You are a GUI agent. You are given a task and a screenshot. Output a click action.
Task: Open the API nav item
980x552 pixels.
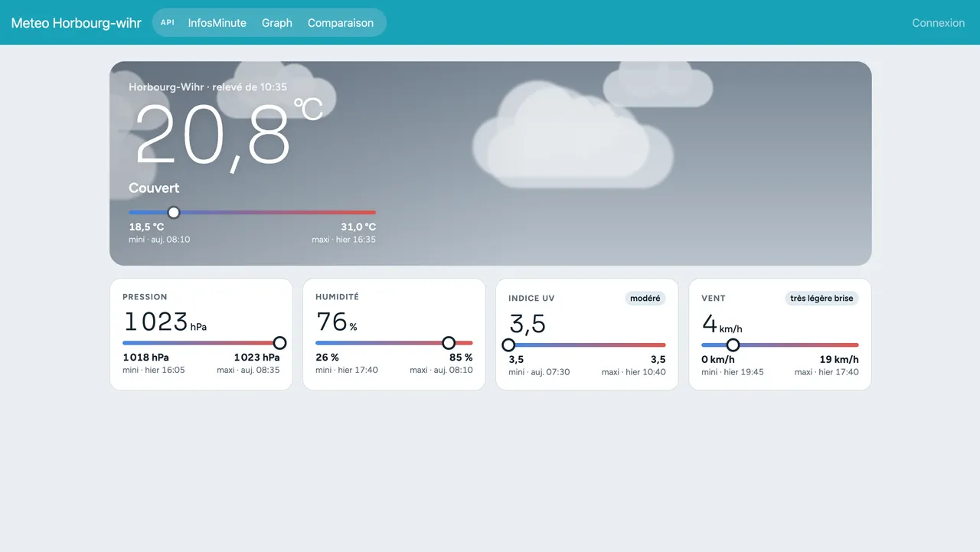pos(167,22)
